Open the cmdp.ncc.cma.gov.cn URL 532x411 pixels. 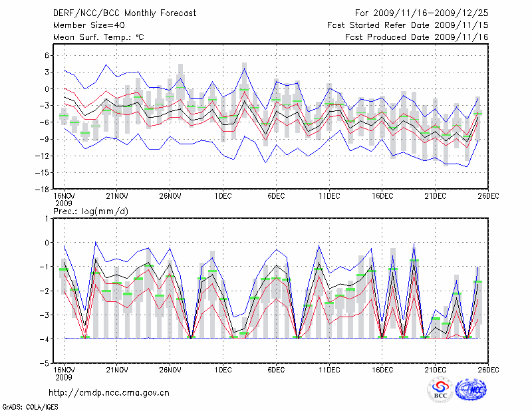coord(109,392)
